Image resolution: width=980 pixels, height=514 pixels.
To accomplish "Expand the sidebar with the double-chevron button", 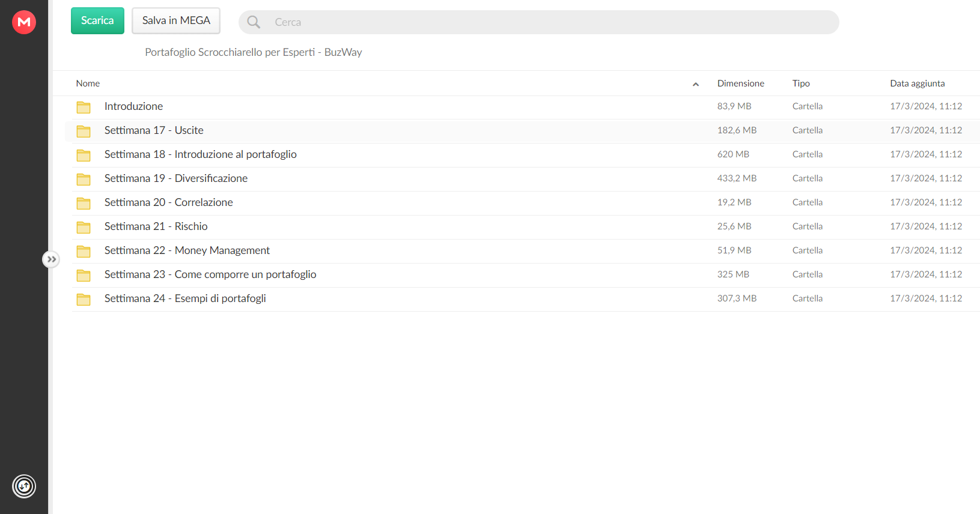I will tap(51, 259).
